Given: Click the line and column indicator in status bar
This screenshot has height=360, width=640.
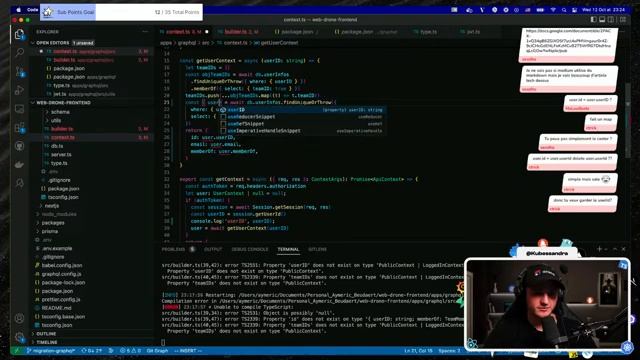Looking at the screenshot, I should point(418,351).
